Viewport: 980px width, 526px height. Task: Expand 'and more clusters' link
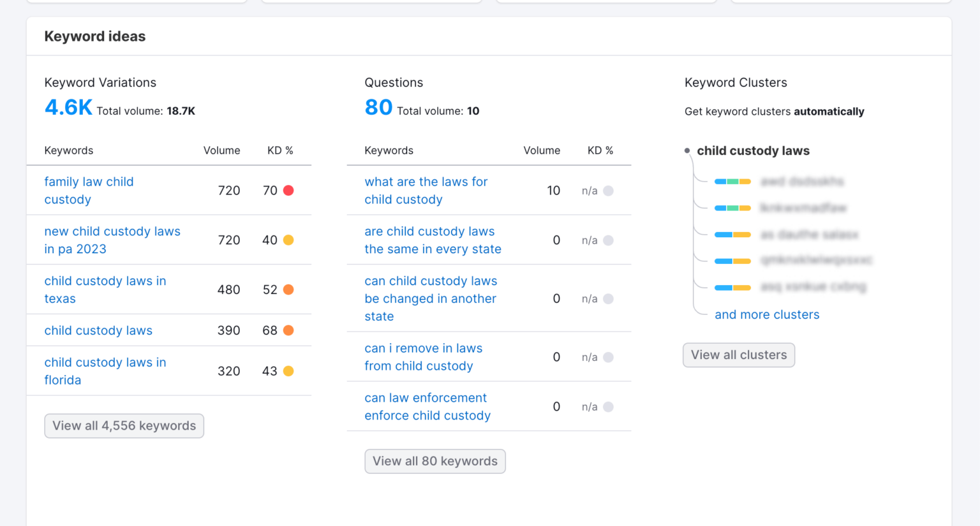766,315
